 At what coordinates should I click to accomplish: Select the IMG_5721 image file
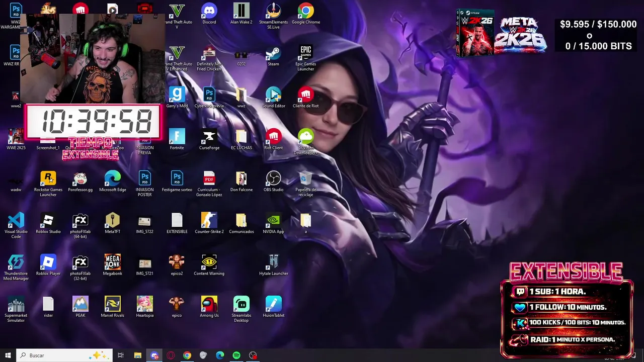(x=144, y=265)
